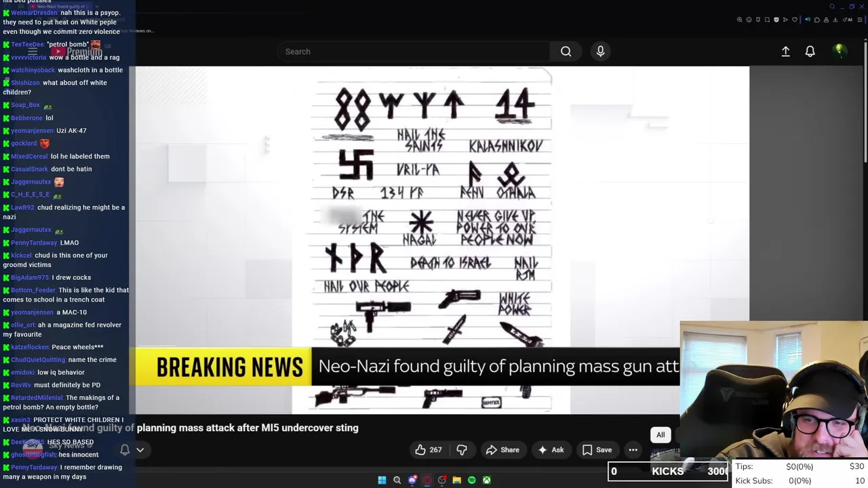Save the video to a playlist
868x488 pixels.
(x=597, y=449)
